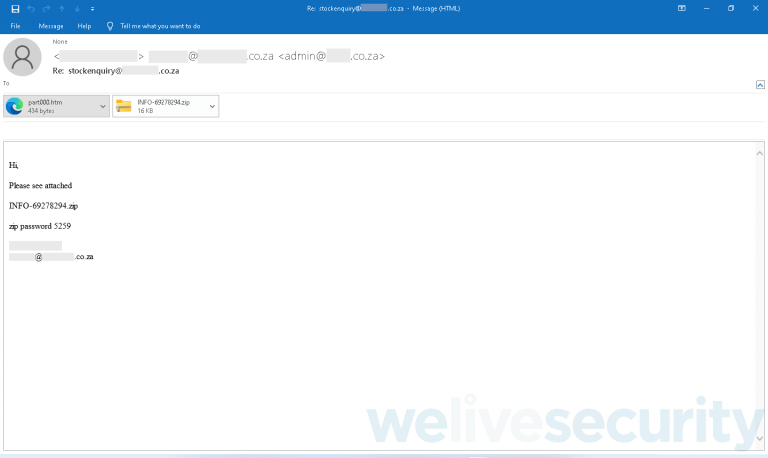
Task: Expand the part000.htm attachment dropdown arrow
Action: (x=104, y=106)
